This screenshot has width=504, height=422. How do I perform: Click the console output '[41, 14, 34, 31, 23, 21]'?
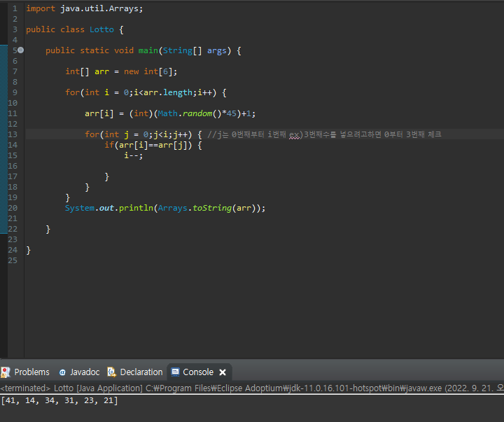pos(59,400)
